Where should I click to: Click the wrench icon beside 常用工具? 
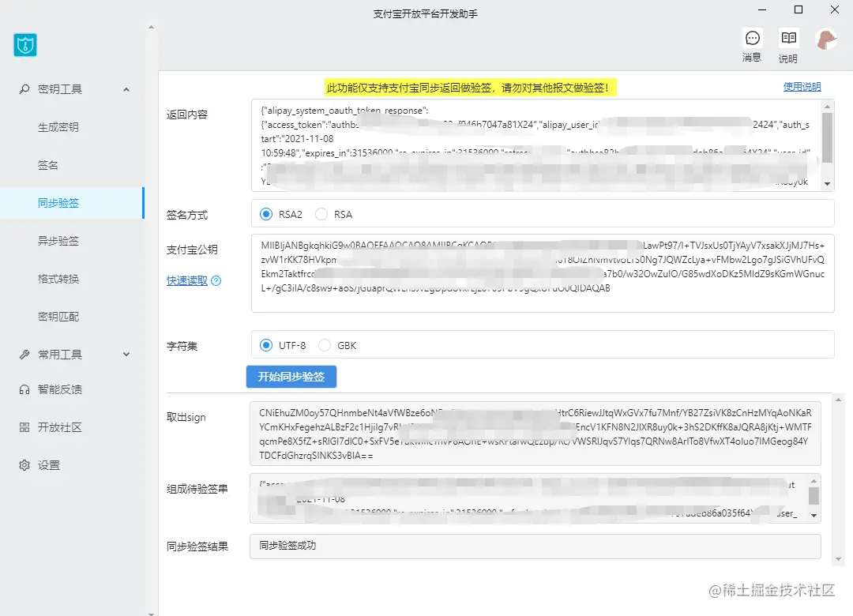click(x=24, y=355)
